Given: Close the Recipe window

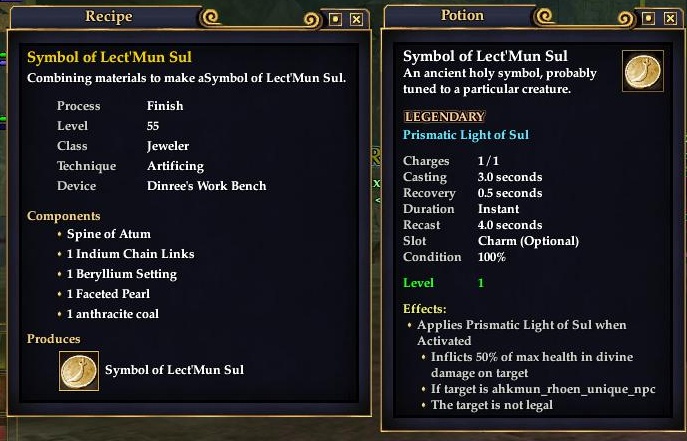Looking at the screenshot, I should pyautogui.click(x=356, y=19).
